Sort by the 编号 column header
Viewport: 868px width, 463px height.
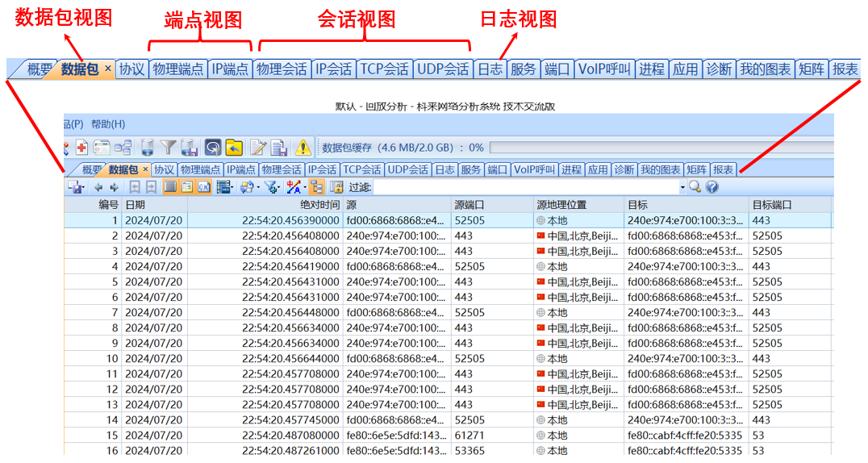pos(93,204)
